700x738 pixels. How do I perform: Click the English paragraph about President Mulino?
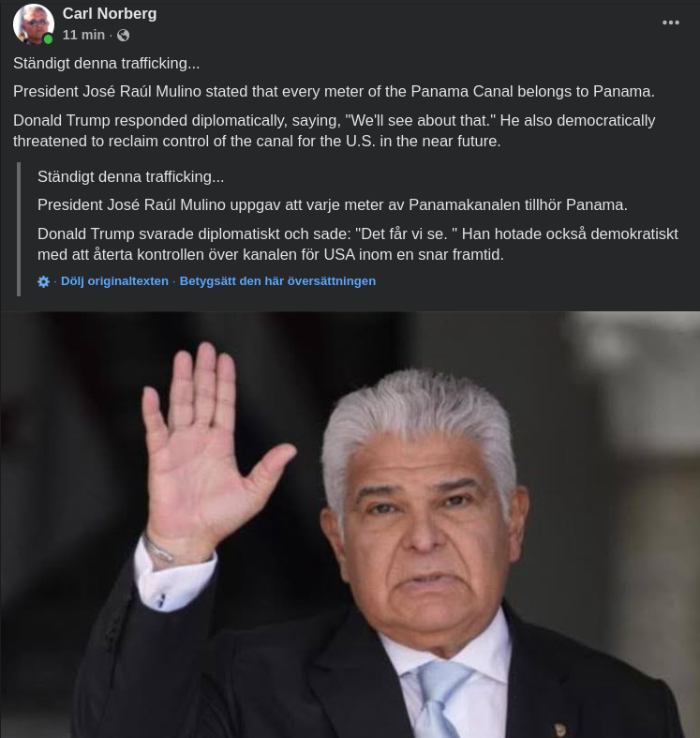coord(334,91)
